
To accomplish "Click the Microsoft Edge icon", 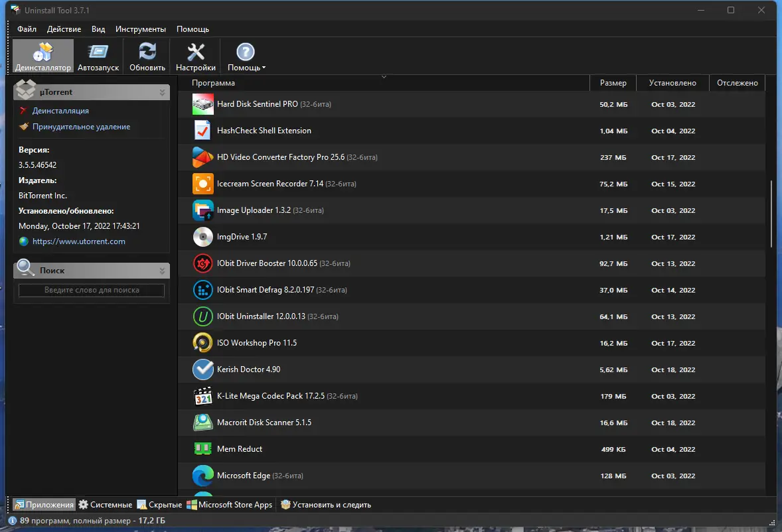I will [203, 476].
